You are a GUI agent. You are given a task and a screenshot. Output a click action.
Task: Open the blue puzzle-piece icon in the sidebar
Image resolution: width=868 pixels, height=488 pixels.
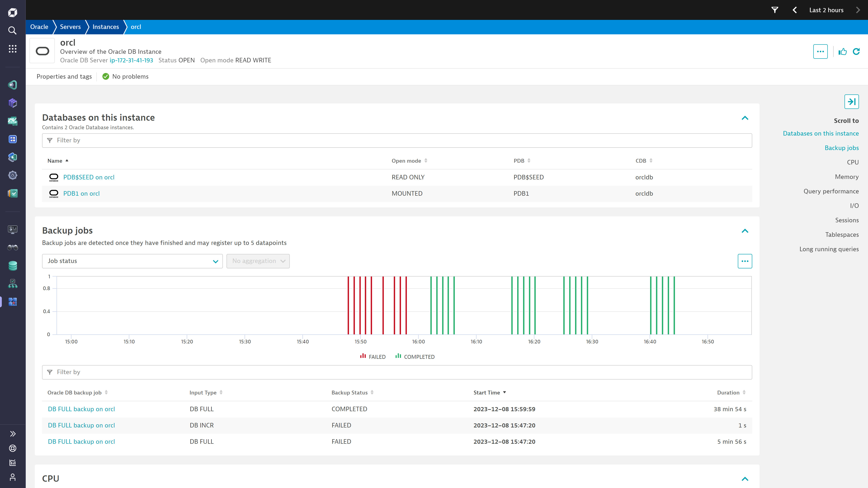click(12, 302)
